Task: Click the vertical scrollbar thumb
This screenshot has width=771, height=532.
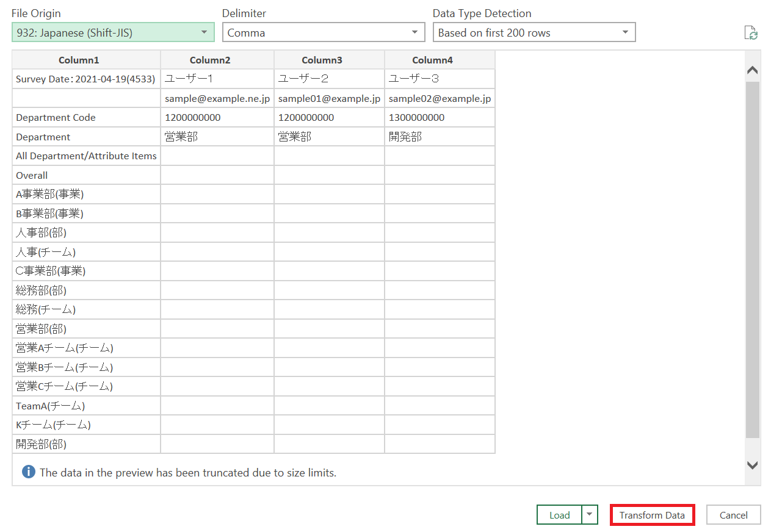Action: point(753,259)
